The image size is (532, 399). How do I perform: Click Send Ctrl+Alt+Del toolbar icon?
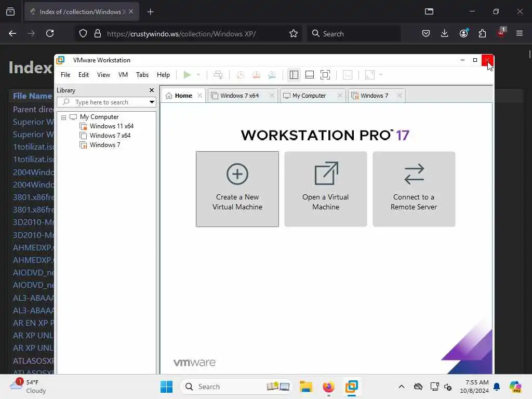(218, 75)
